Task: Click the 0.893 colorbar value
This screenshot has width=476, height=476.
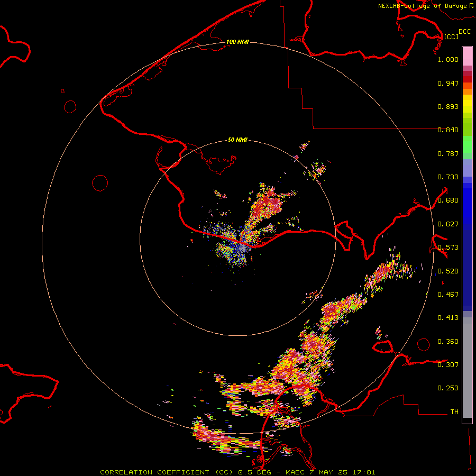Action: coord(448,106)
